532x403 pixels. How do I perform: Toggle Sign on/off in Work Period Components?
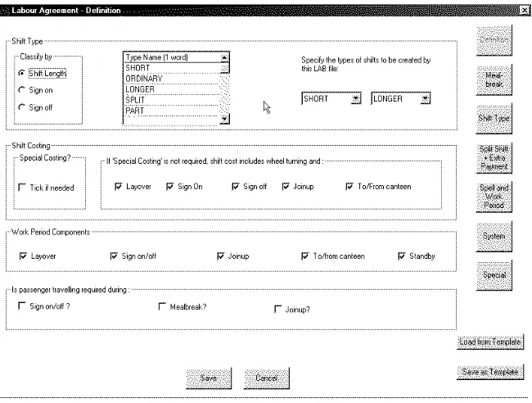pos(114,256)
